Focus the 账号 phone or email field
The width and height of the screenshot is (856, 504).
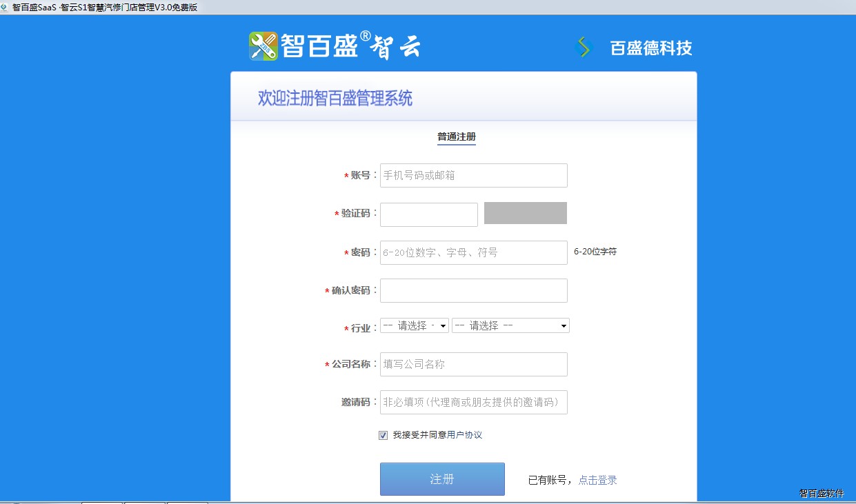click(474, 175)
